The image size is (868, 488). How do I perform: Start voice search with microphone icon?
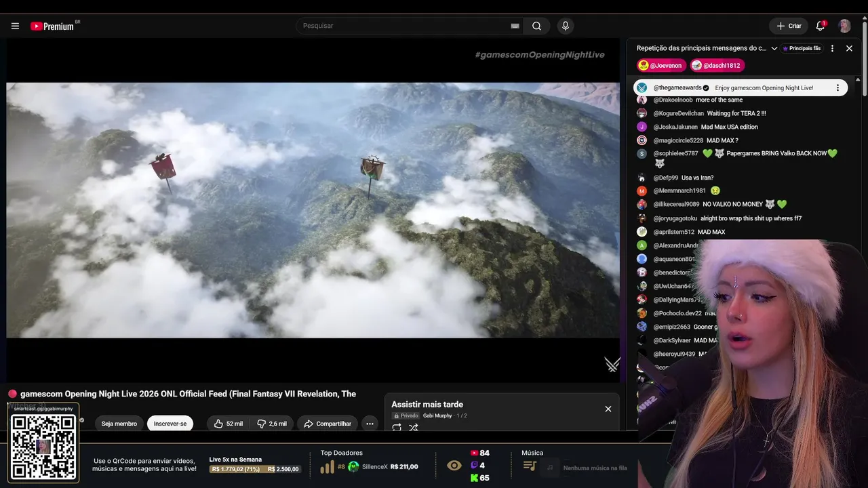(x=566, y=26)
